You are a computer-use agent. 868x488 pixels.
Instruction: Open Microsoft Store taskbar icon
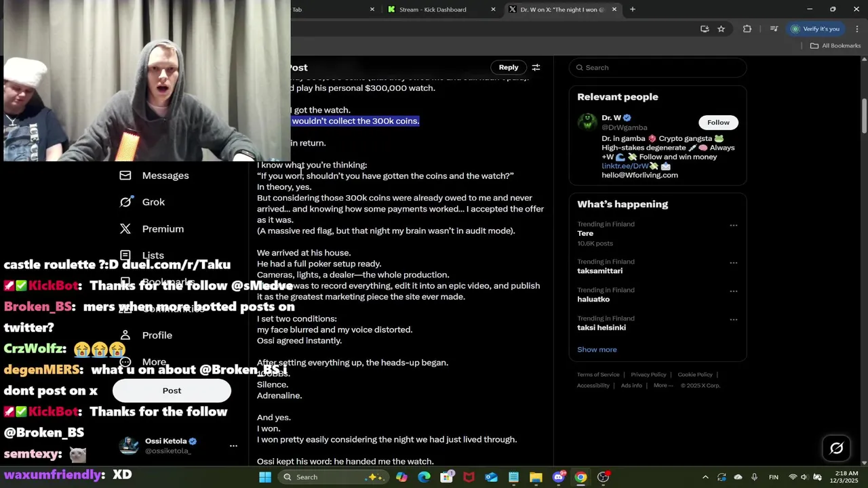point(446,477)
